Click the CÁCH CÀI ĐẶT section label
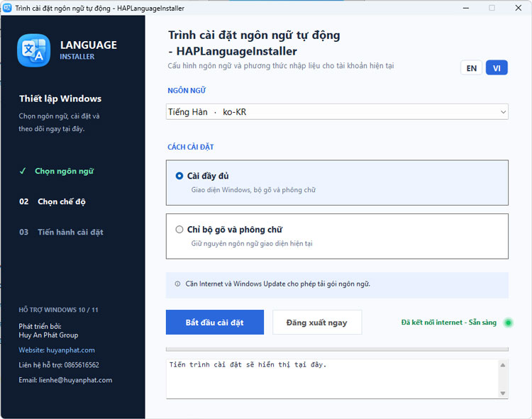Screen dimensions: 532x419 (191, 147)
